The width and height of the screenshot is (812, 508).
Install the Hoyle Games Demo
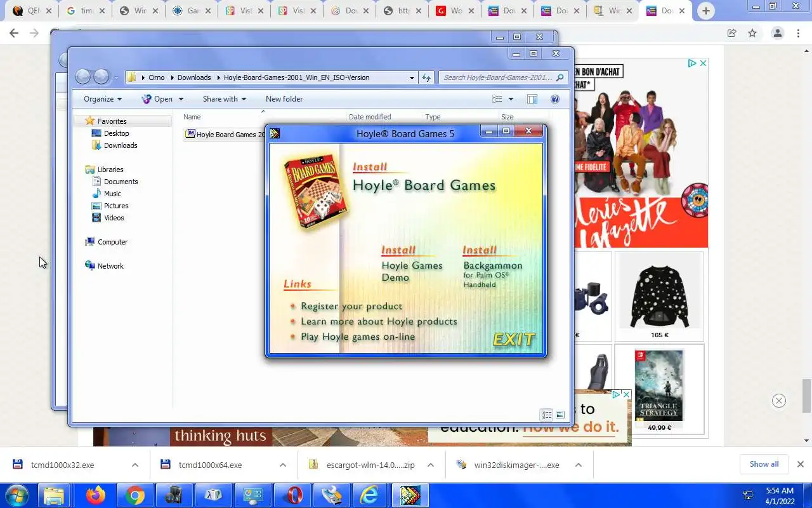coord(412,264)
